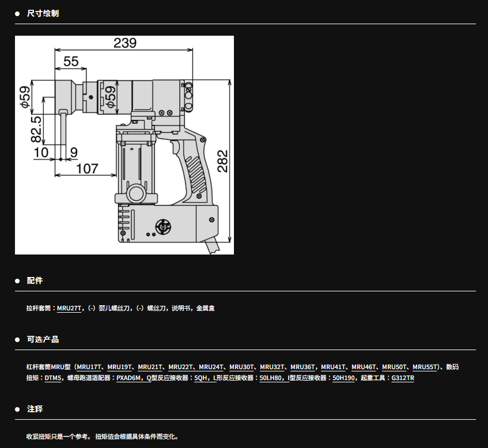Select the 50LH80 L-type receiver link

click(271, 378)
